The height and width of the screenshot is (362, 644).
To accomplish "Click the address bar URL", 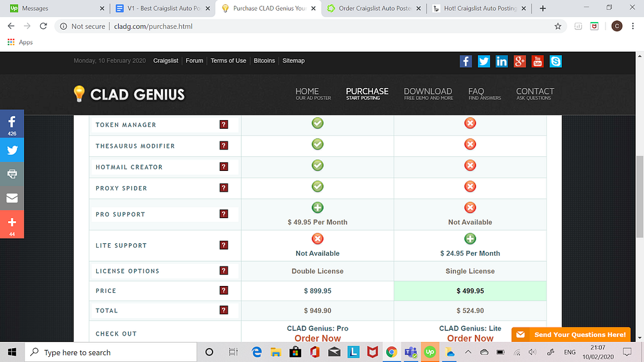I will [x=153, y=26].
